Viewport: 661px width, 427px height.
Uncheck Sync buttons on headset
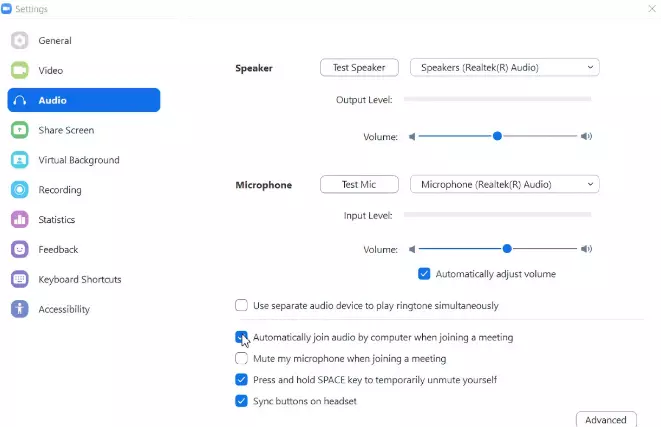tap(241, 401)
